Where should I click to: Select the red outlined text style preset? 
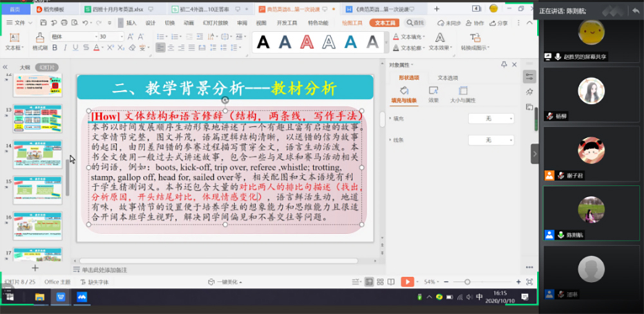[307, 42]
